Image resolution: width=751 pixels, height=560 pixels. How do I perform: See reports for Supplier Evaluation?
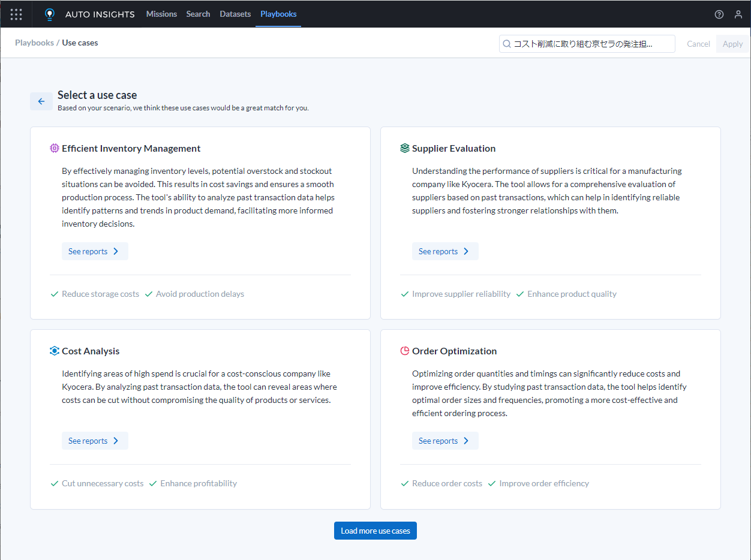[445, 251]
